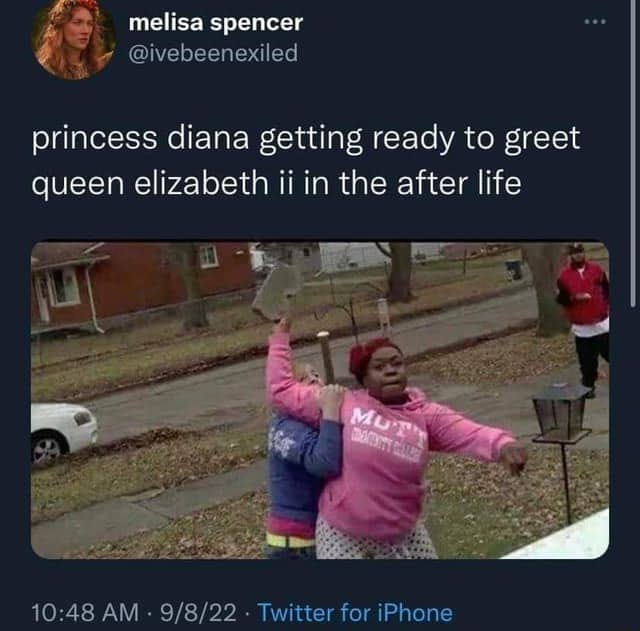Open the melisa spencer display name

pos(216,22)
